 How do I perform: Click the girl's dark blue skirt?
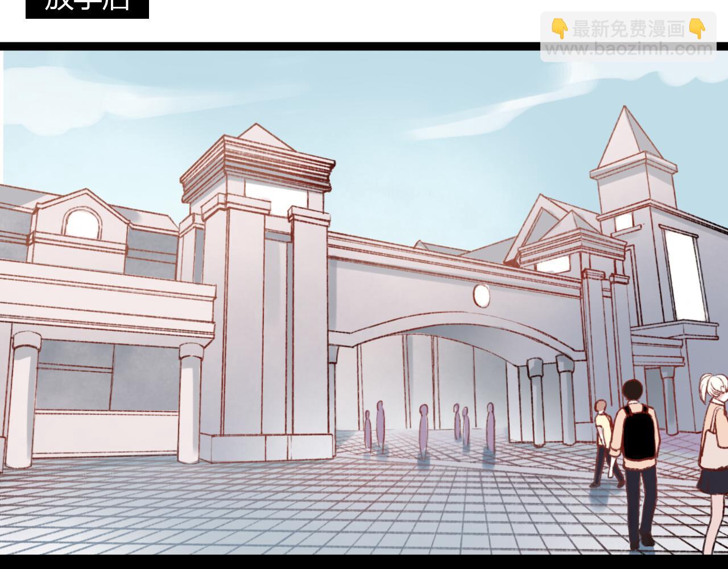(x=712, y=481)
